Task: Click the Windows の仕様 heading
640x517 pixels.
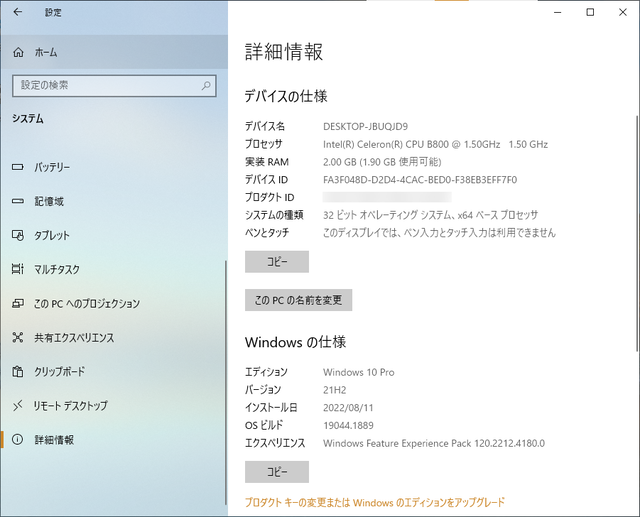Action: [x=296, y=342]
